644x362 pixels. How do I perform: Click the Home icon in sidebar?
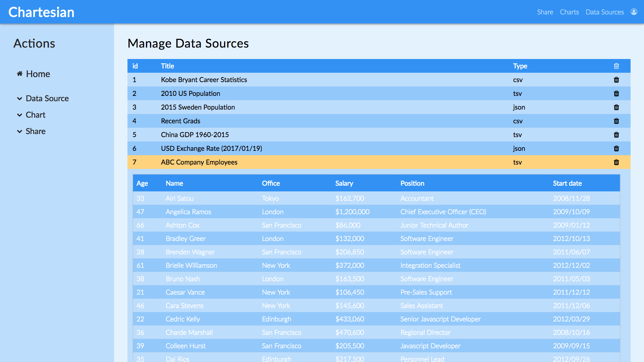coord(20,74)
